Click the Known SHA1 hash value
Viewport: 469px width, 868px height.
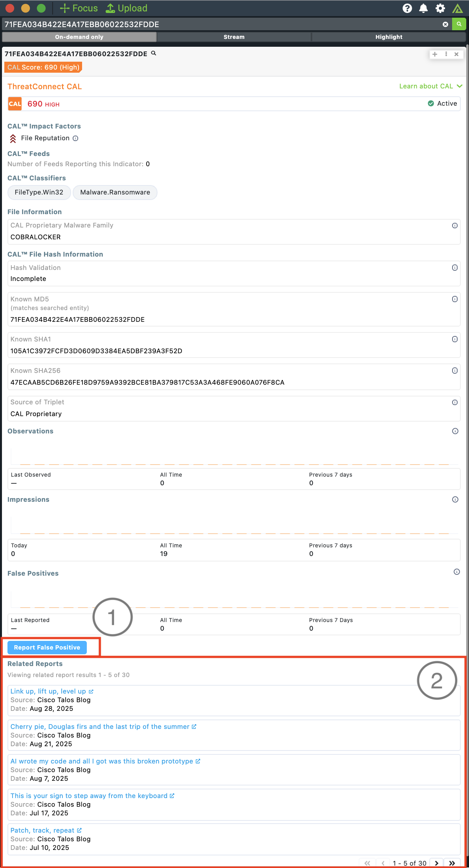96,351
